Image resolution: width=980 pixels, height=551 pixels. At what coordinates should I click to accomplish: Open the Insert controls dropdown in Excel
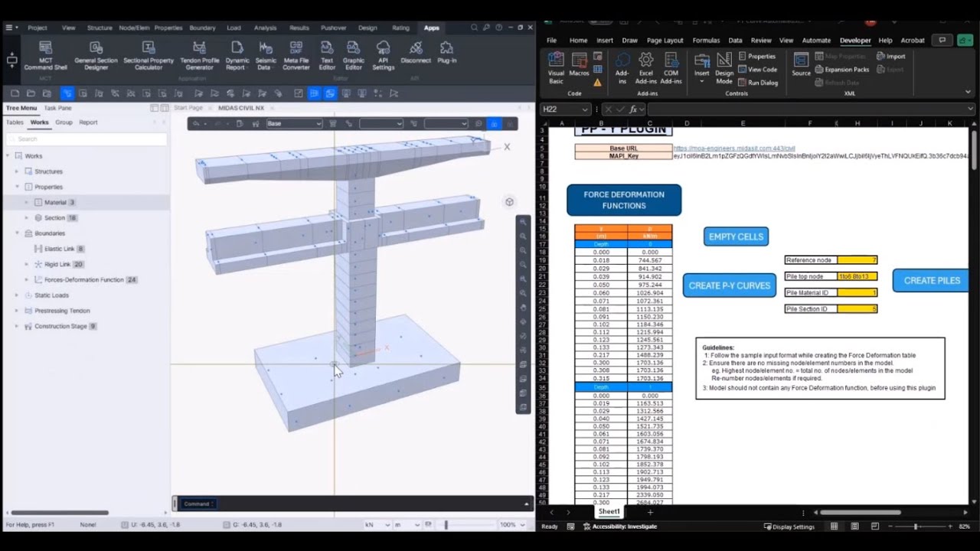[701, 67]
